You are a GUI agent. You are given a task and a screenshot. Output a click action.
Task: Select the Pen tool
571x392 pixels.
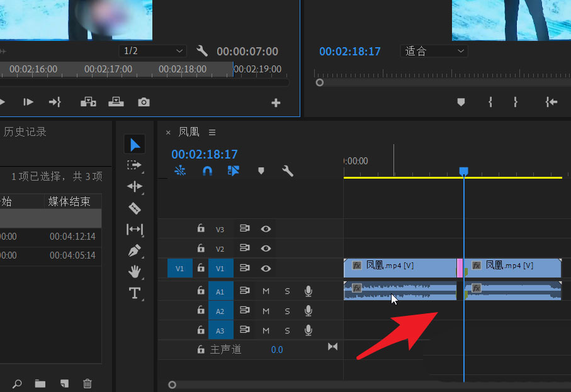click(x=134, y=251)
